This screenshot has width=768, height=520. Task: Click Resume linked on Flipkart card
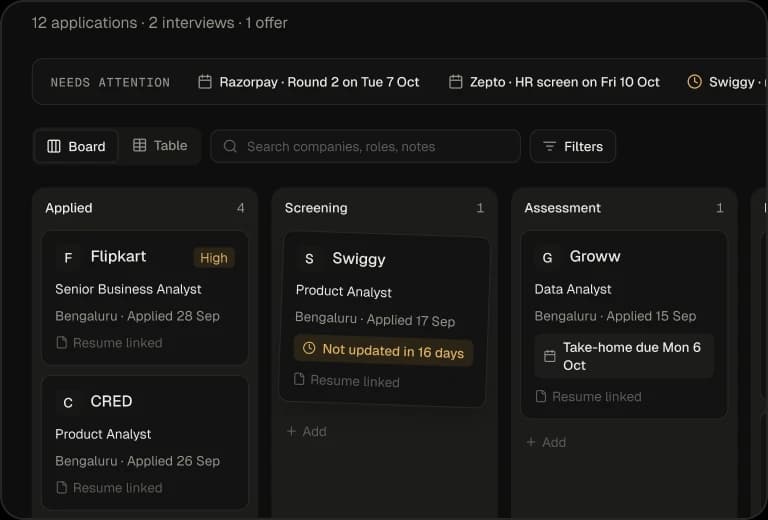click(x=109, y=343)
